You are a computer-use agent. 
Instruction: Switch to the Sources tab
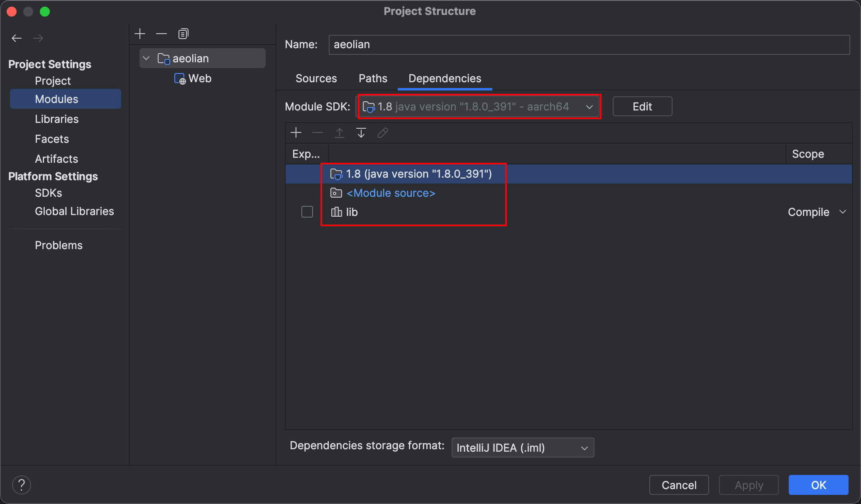(x=316, y=78)
